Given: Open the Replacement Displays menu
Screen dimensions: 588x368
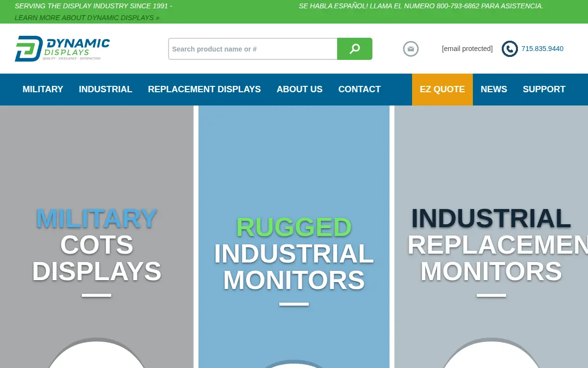Looking at the screenshot, I should (204, 89).
